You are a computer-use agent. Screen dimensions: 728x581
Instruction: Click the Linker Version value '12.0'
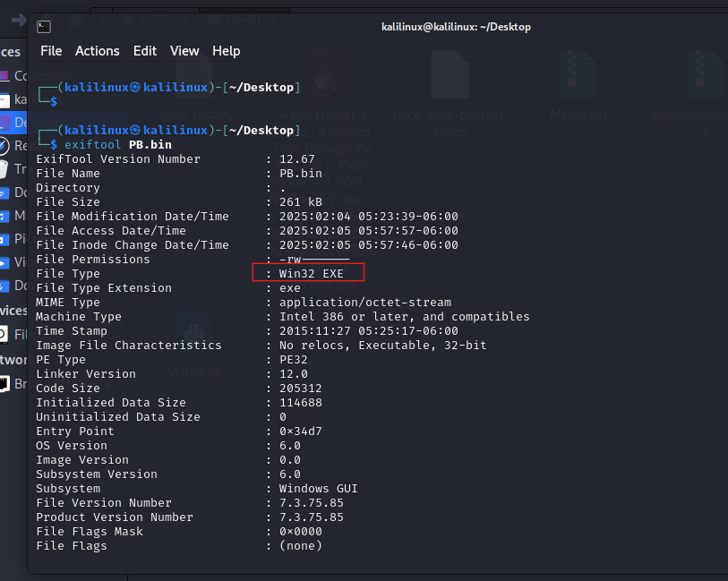294,374
